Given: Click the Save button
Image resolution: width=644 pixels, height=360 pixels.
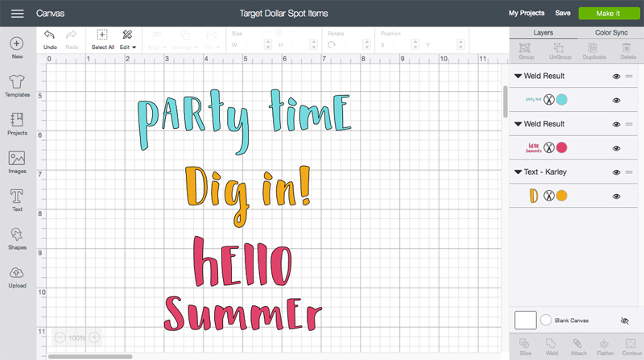Looking at the screenshot, I should tap(562, 13).
